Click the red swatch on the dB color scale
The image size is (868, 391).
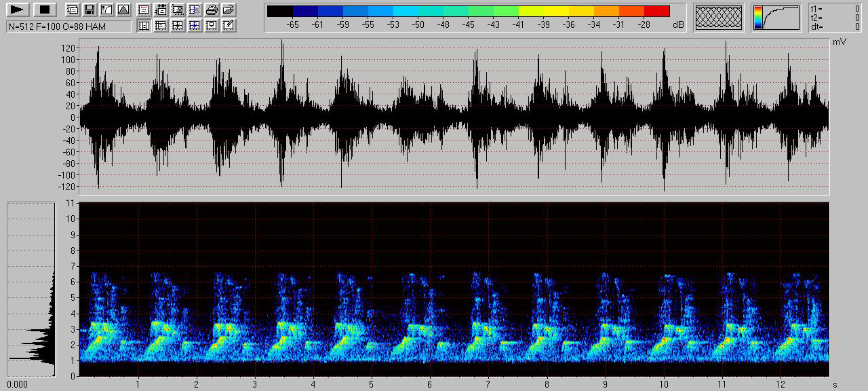tap(656, 11)
